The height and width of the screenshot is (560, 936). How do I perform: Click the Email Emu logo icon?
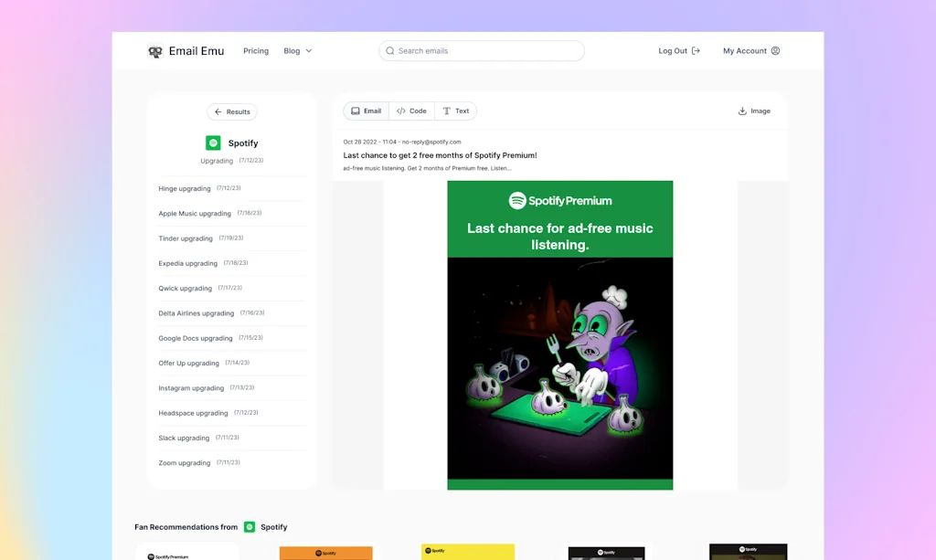(155, 51)
